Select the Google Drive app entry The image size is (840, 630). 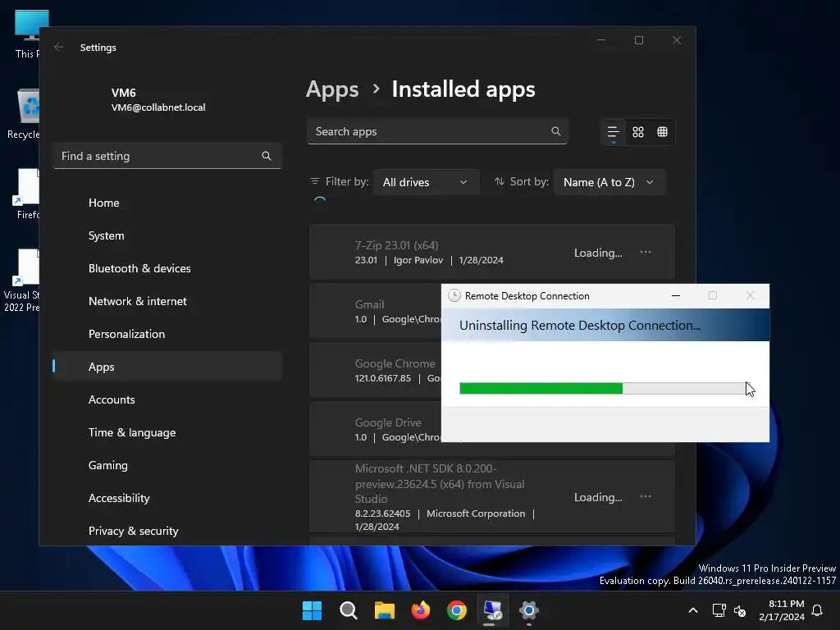[376, 429]
